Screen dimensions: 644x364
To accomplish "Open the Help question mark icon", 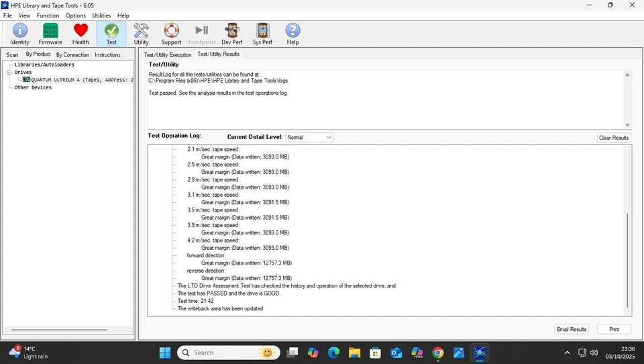I will coord(293,34).
